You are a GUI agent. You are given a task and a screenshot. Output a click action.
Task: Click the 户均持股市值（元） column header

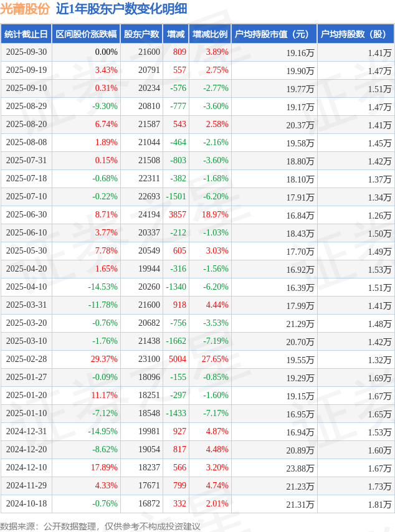(274, 34)
